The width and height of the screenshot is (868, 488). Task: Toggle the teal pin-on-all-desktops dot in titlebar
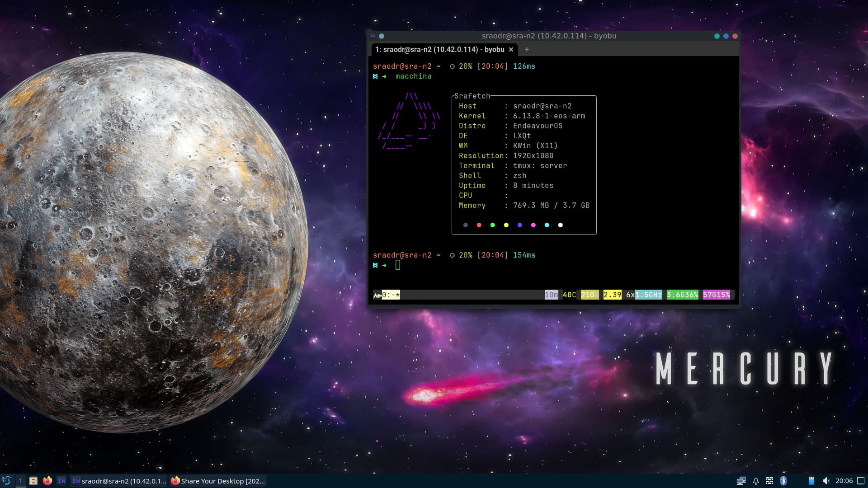click(x=382, y=36)
